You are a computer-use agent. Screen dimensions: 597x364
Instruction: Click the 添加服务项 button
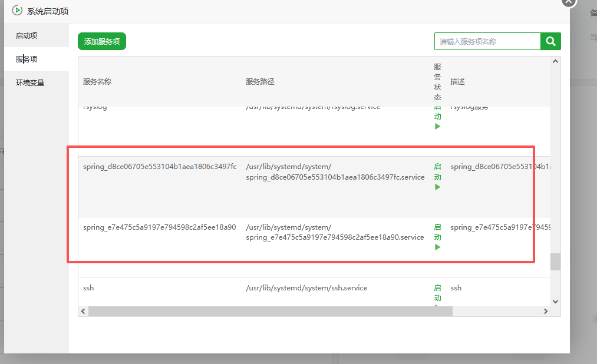[x=101, y=41]
